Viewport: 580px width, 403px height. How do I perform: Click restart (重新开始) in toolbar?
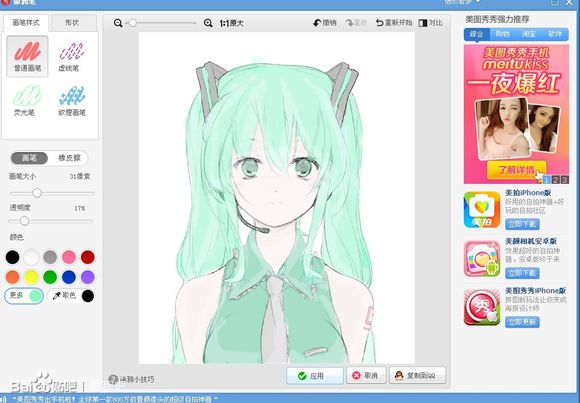tap(394, 23)
